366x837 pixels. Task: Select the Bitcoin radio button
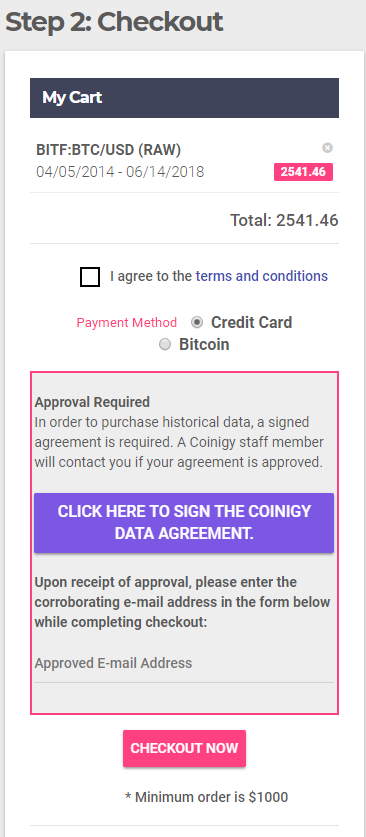coord(165,344)
